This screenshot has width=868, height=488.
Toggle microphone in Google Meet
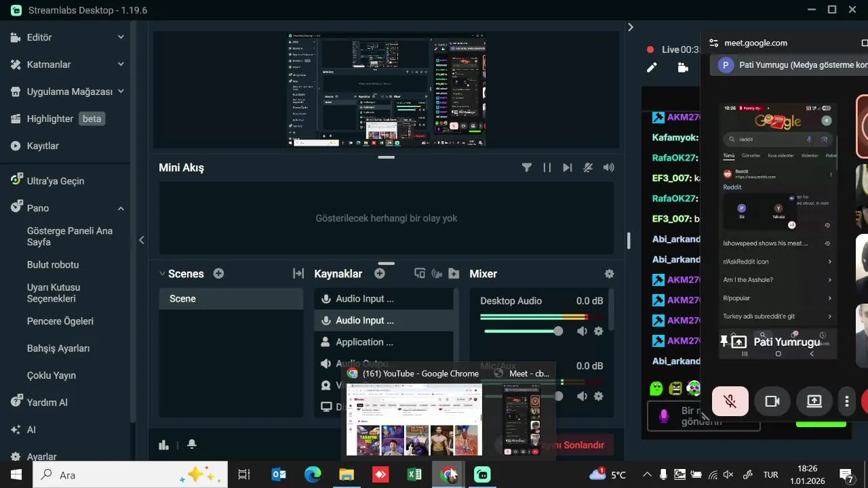click(x=730, y=401)
